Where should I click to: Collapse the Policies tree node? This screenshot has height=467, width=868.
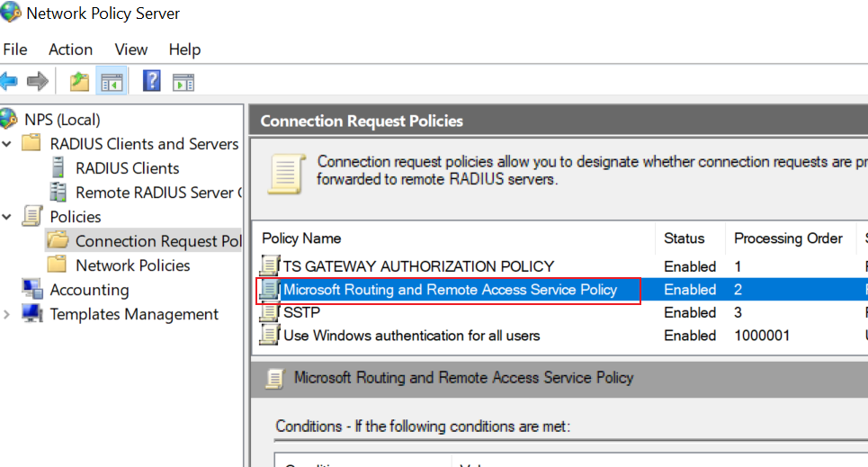pyautogui.click(x=7, y=217)
